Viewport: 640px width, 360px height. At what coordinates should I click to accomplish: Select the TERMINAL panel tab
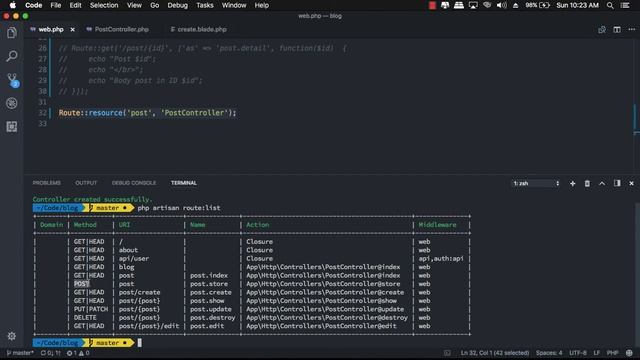pos(184,183)
